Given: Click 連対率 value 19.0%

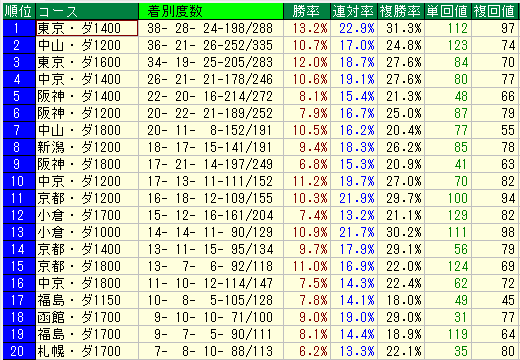Looking at the screenshot, I should (x=354, y=317).
